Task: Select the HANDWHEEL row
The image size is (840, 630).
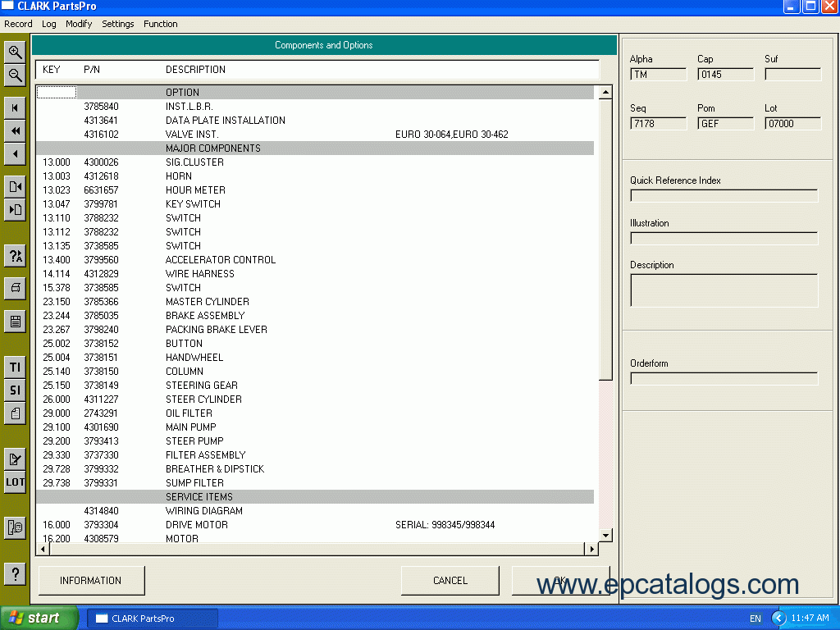Action: click(315, 358)
